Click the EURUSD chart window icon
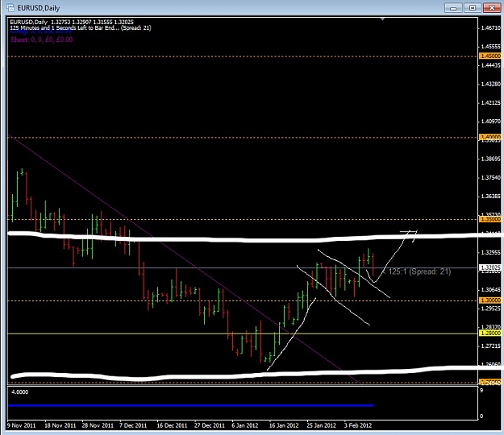Image resolution: width=504 pixels, height=435 pixels. coord(10,8)
